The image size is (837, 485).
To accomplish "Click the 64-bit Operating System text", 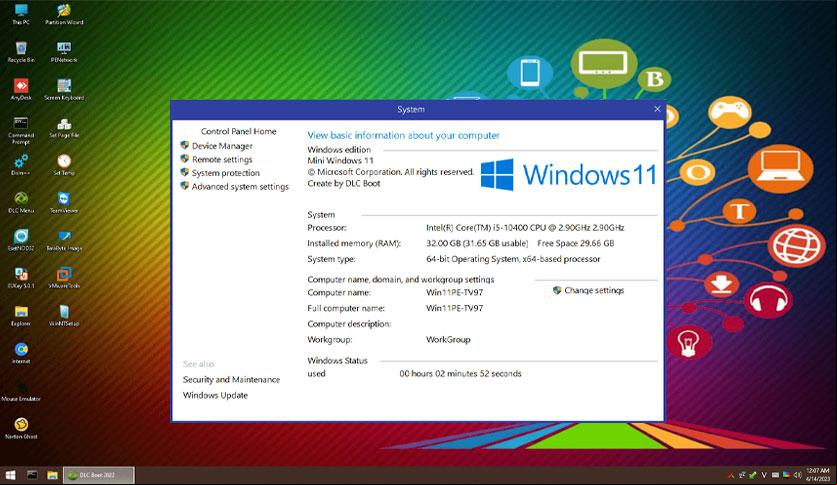I will 513,259.
